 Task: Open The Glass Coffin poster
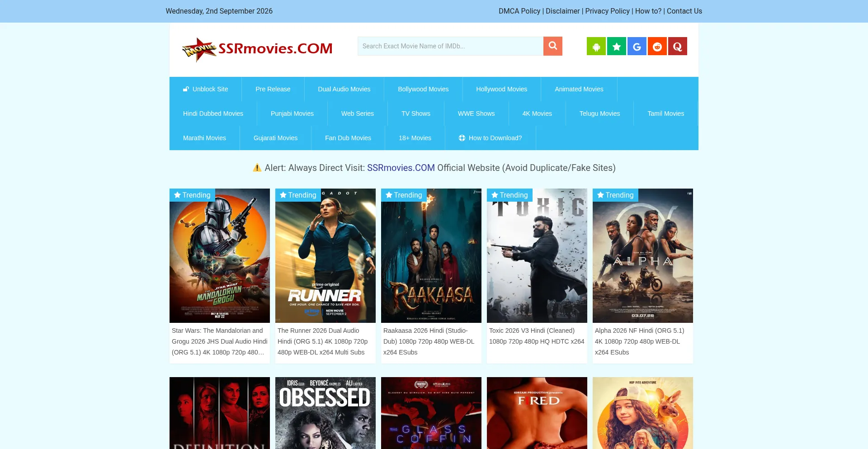coord(431,413)
